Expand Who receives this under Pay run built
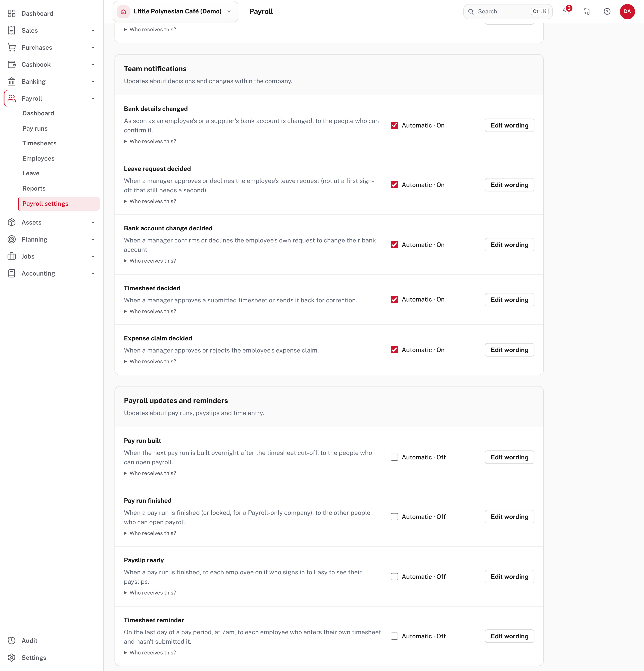Viewport: 644px width, 671px height. [150, 473]
